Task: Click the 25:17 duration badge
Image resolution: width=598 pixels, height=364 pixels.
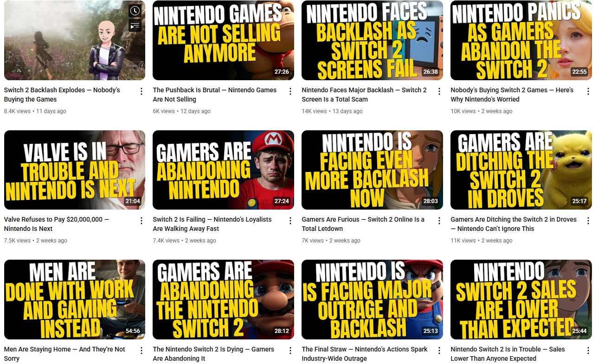Action: click(579, 202)
